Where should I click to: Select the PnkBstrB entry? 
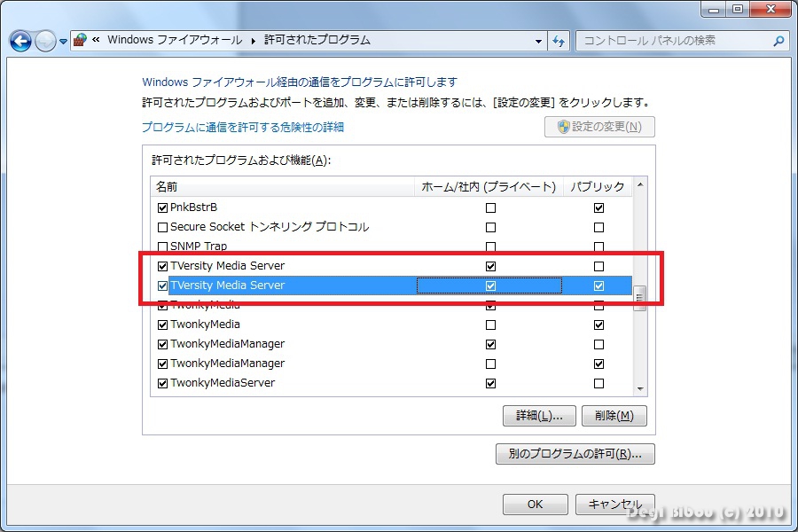click(x=193, y=207)
